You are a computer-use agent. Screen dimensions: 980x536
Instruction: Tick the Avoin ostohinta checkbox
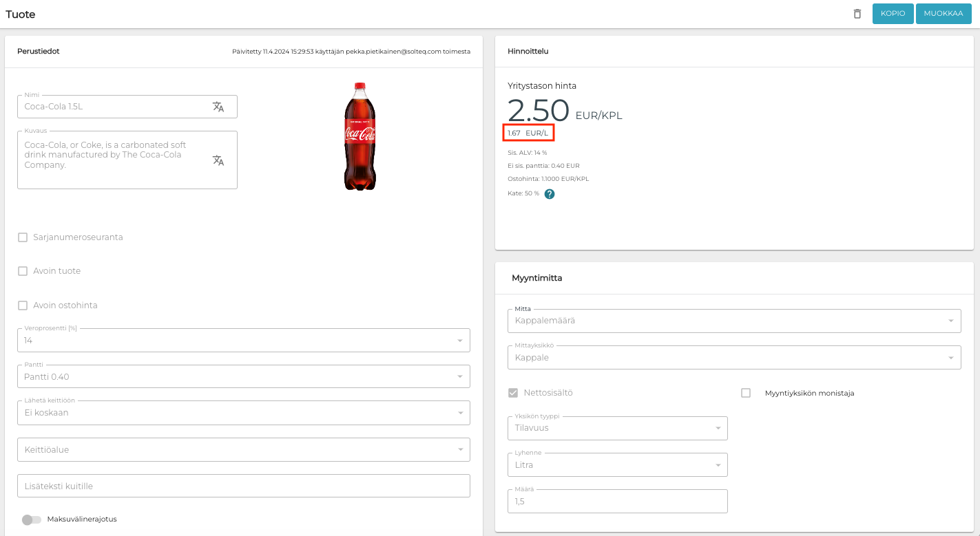point(23,305)
